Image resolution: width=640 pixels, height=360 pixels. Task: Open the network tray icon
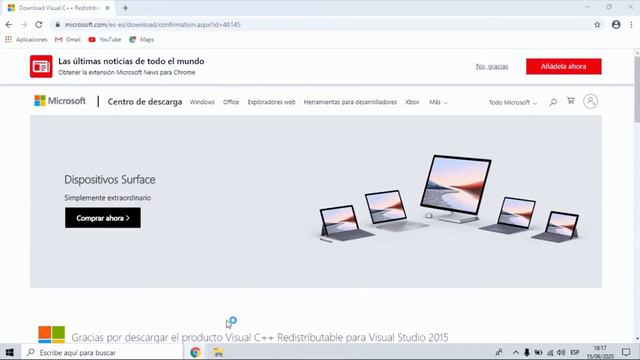(550, 353)
